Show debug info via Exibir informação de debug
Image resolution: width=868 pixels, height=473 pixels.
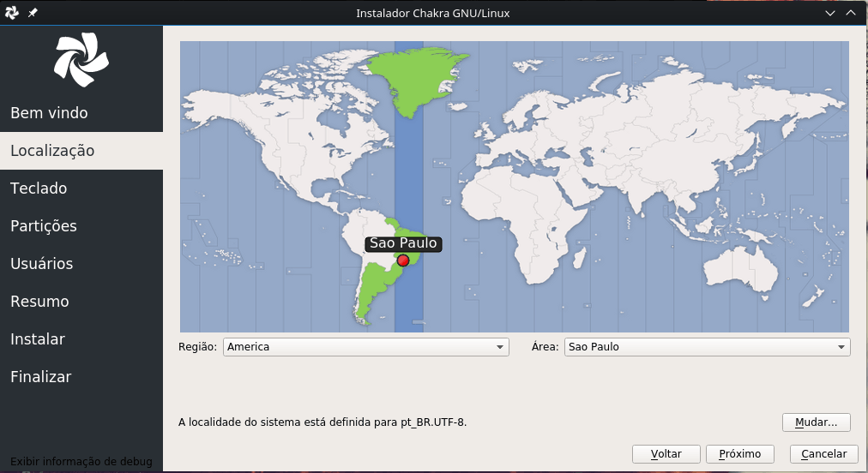click(x=81, y=462)
